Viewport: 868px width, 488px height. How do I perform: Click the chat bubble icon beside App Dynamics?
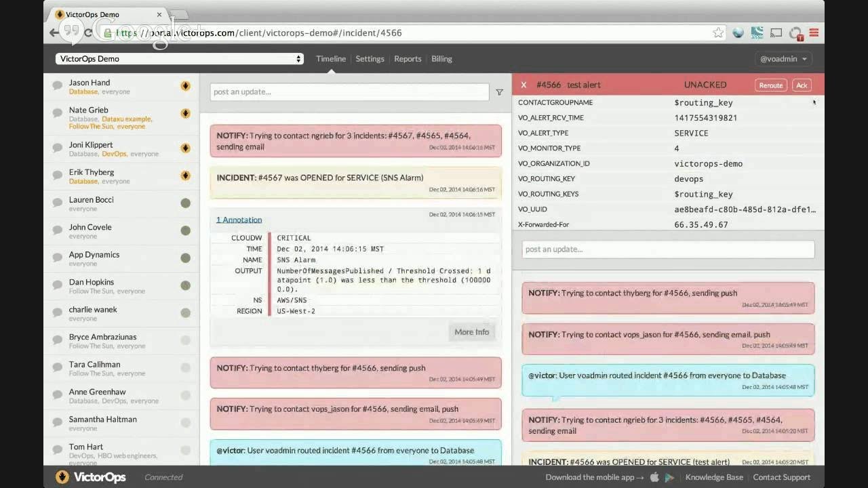pyautogui.click(x=58, y=258)
